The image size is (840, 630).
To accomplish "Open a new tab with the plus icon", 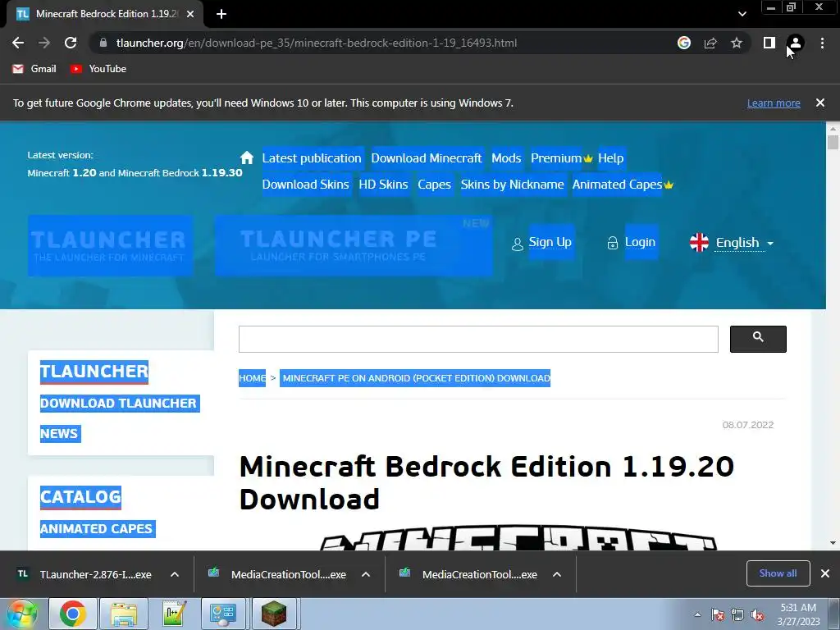I will click(221, 14).
